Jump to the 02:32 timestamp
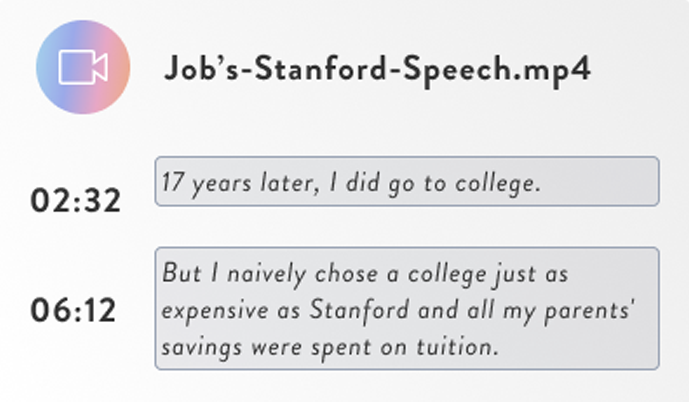The image size is (689, 402). pyautogui.click(x=75, y=201)
